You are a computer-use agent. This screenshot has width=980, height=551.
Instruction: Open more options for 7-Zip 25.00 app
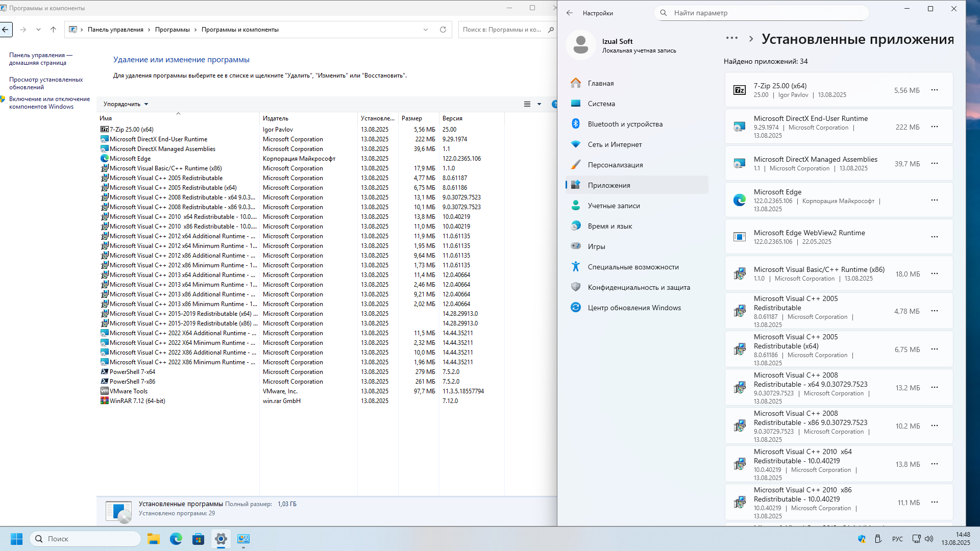(935, 90)
